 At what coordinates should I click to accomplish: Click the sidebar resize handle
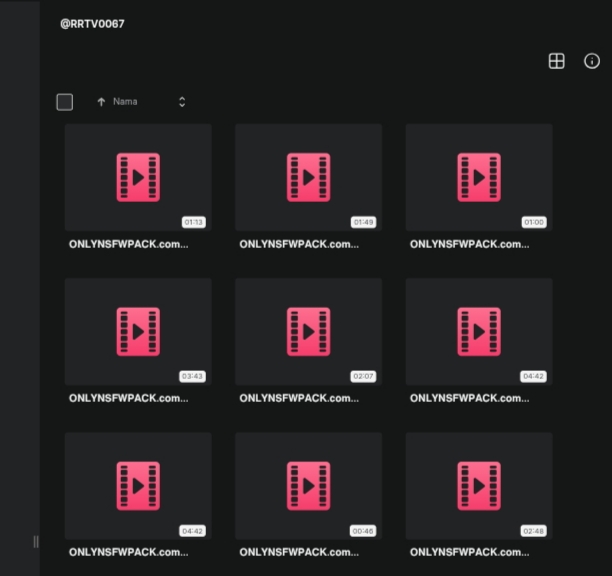pos(36,542)
